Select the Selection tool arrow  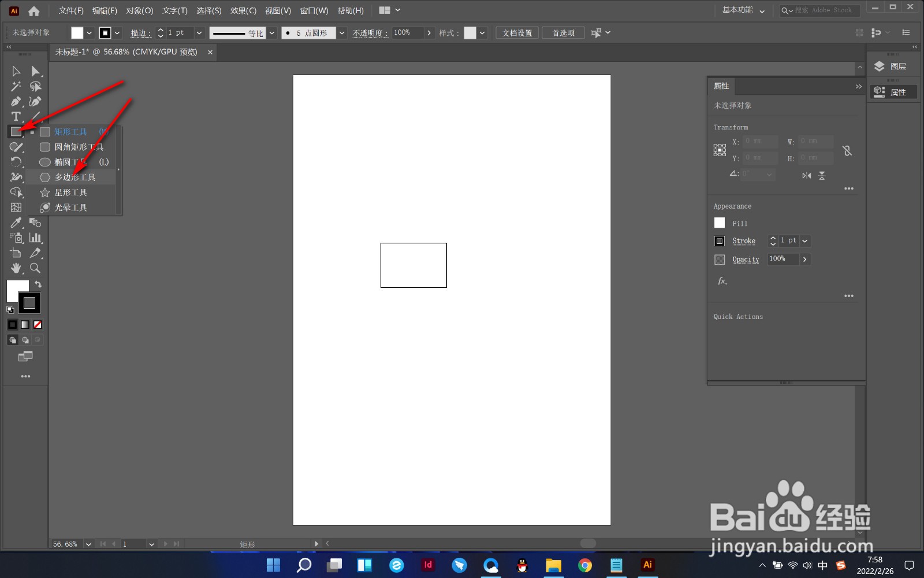(16, 71)
